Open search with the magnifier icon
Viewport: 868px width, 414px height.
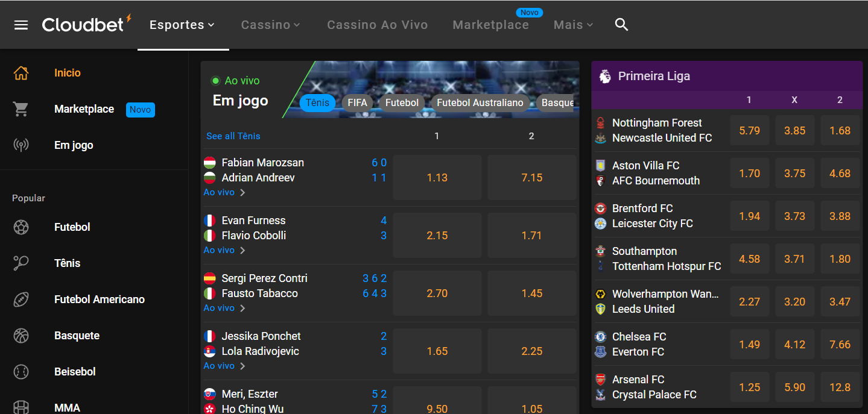(x=621, y=25)
